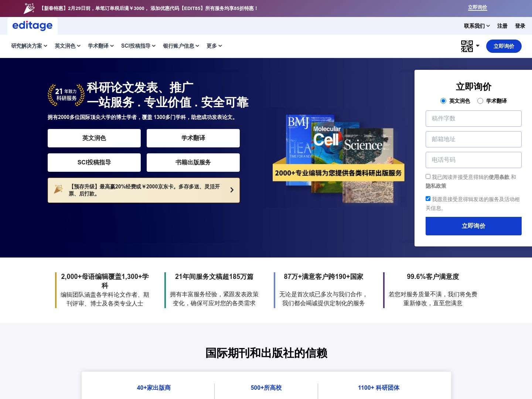Click the 21年致力科研服务 laurel badge

click(66, 95)
